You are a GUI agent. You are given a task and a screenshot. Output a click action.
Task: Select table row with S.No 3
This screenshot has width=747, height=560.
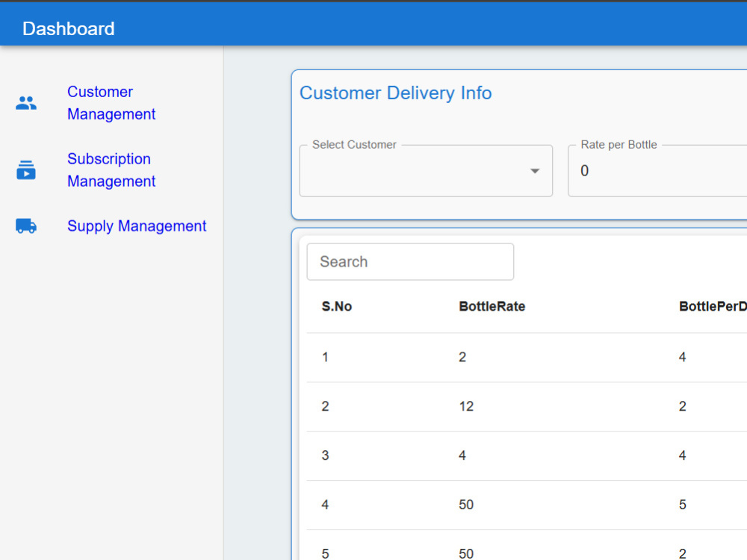pos(527,455)
